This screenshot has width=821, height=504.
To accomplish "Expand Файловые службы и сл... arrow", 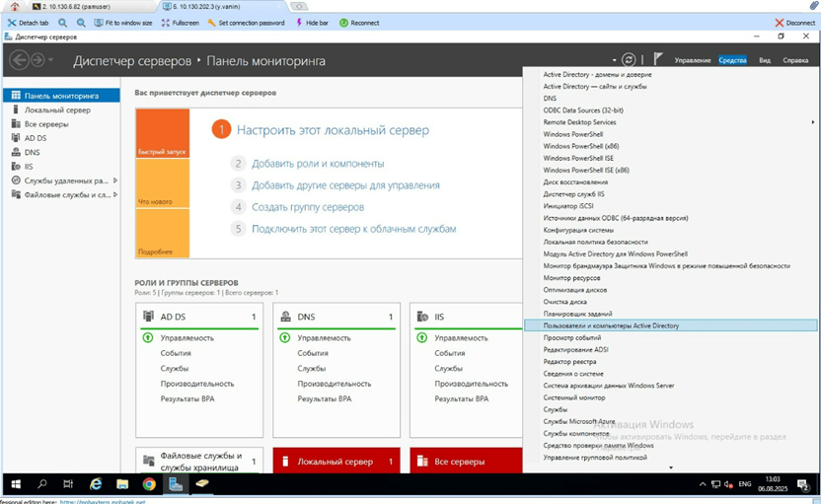I will (x=115, y=194).
